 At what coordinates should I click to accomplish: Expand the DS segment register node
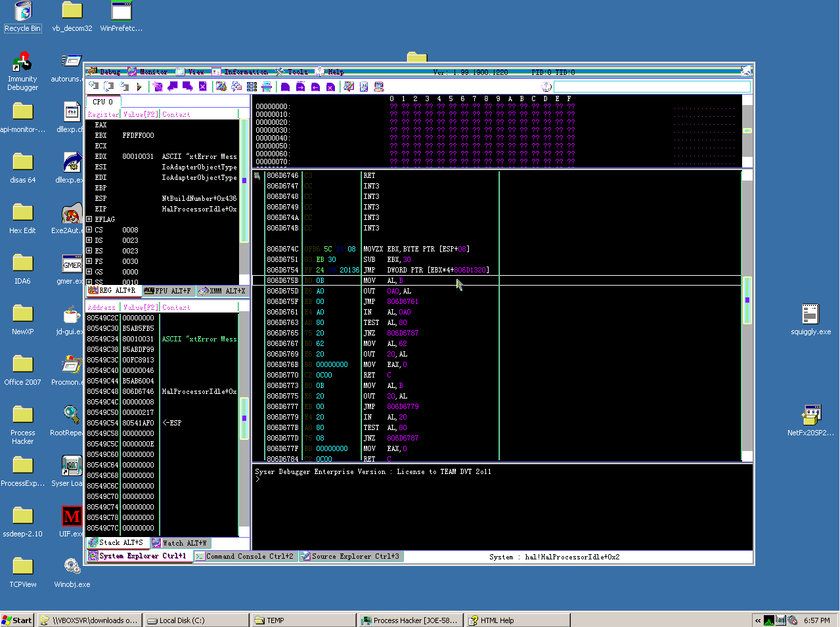[x=89, y=240]
